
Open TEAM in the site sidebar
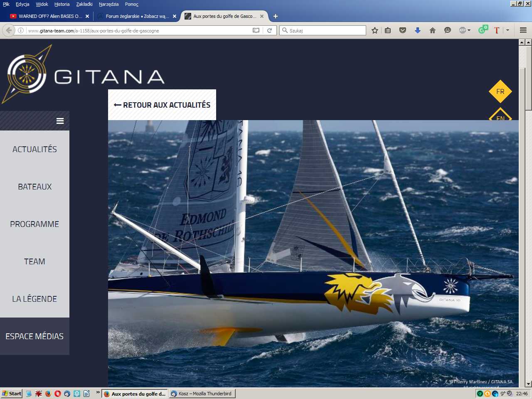pyautogui.click(x=34, y=261)
